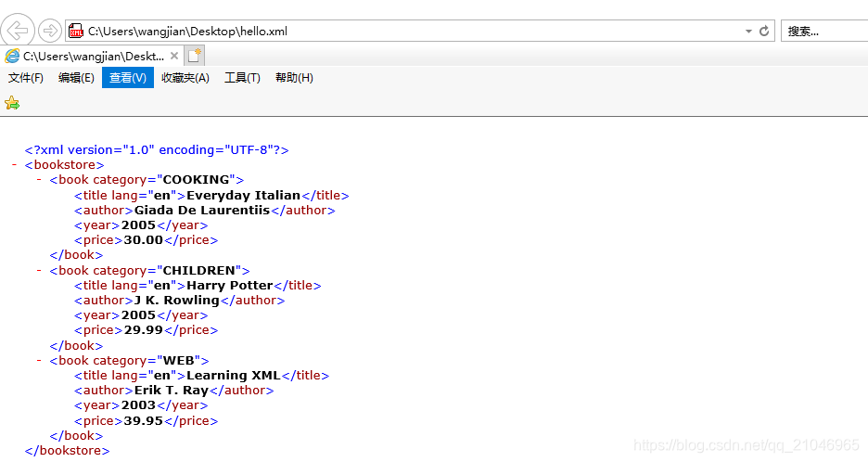Collapse the WEB book node

pos(39,360)
